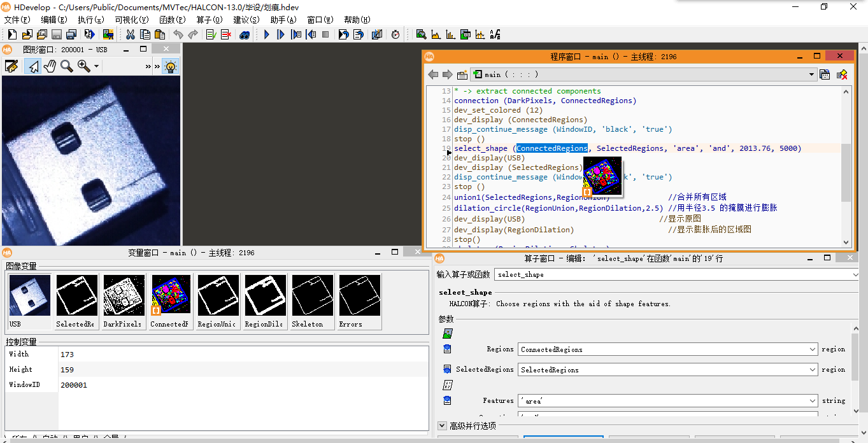Click the Skeleton variable thumbnail
This screenshot has width=868, height=443.
tap(313, 295)
